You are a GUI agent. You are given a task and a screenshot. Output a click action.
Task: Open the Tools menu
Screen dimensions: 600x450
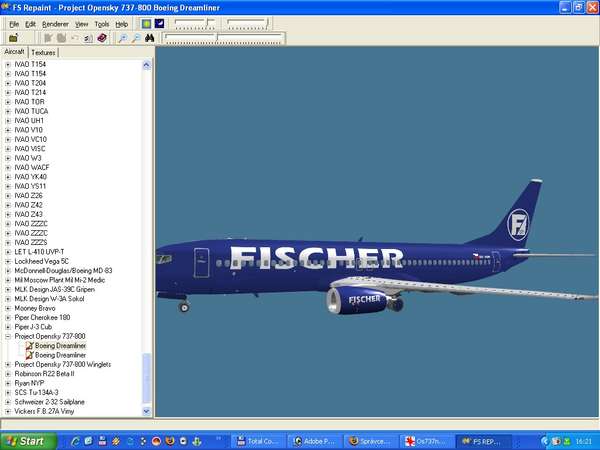pyautogui.click(x=102, y=24)
